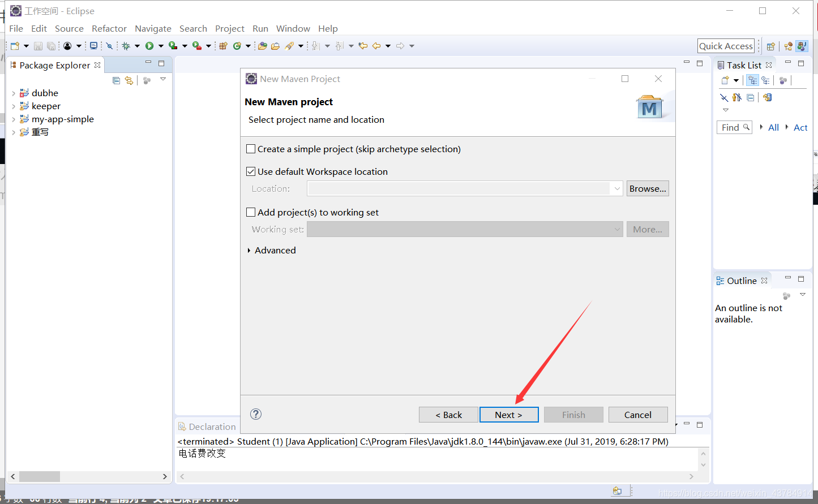Select the Outline tab
This screenshot has width=818, height=504.
click(x=742, y=281)
